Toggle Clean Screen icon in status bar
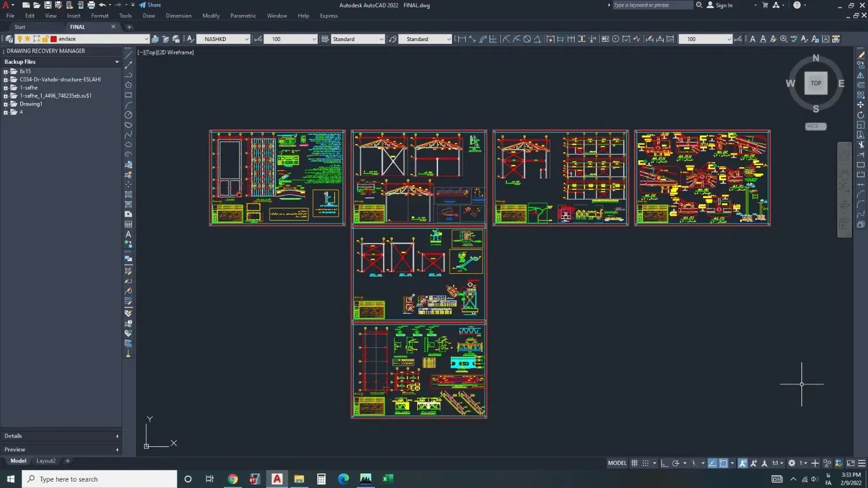This screenshot has width=868, height=488. coord(851,463)
